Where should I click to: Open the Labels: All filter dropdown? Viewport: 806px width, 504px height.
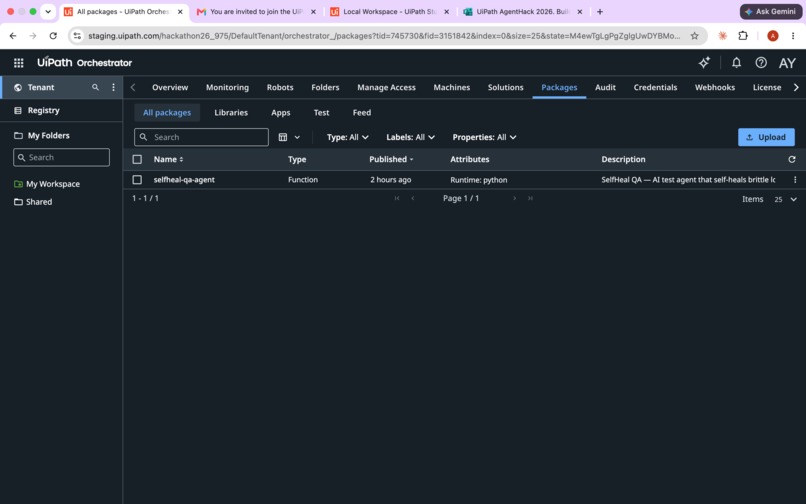click(x=410, y=137)
